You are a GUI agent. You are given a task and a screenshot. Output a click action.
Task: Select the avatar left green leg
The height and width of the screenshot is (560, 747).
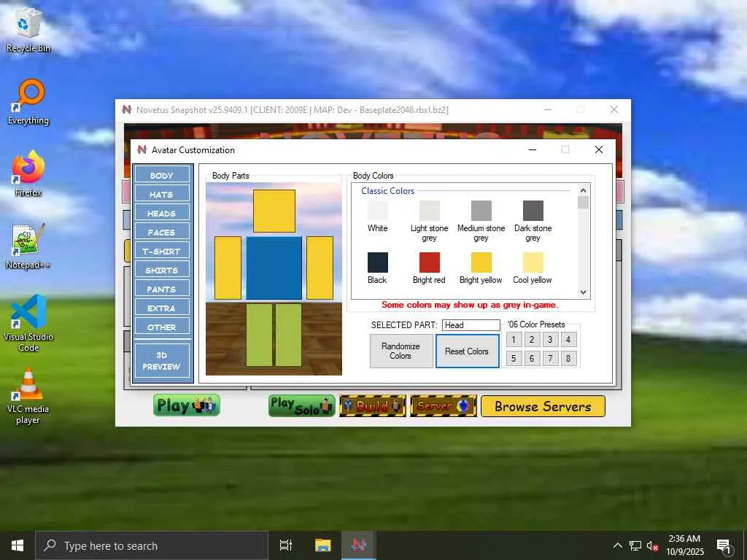[259, 335]
